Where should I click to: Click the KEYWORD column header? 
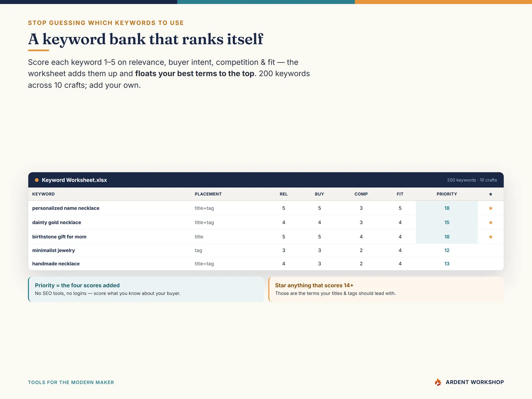point(44,194)
